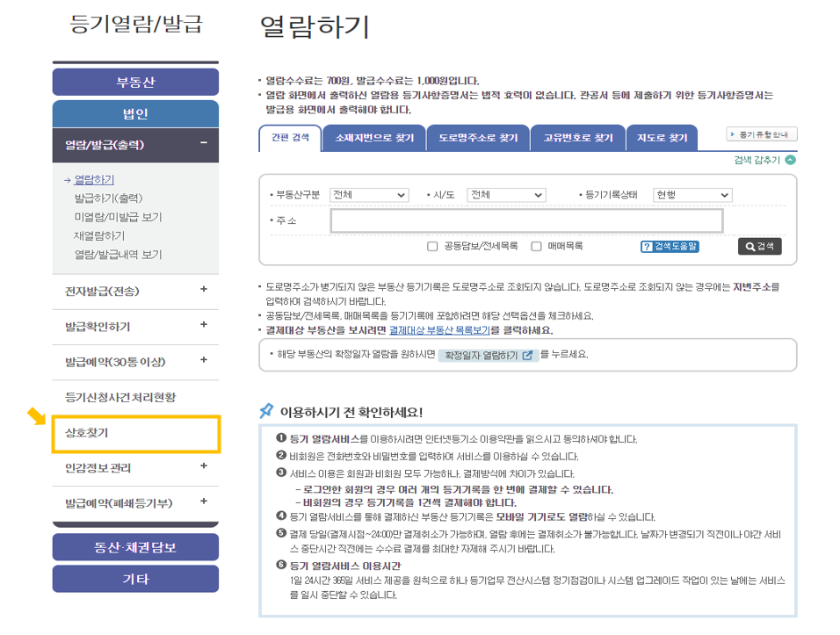Click 전자발급(전송) menu label
The image size is (840, 635).
point(102,292)
